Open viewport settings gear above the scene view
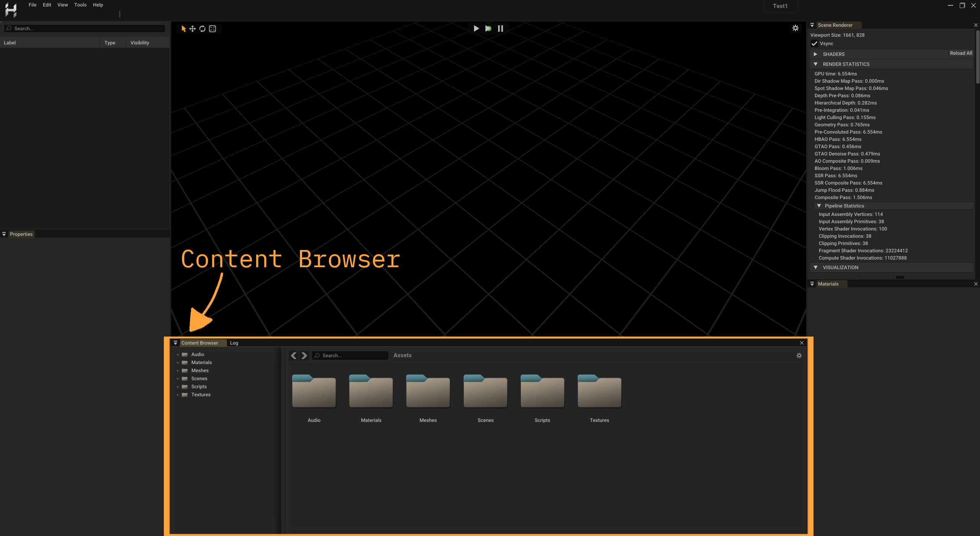Screen dimensions: 980x536 (795, 28)
